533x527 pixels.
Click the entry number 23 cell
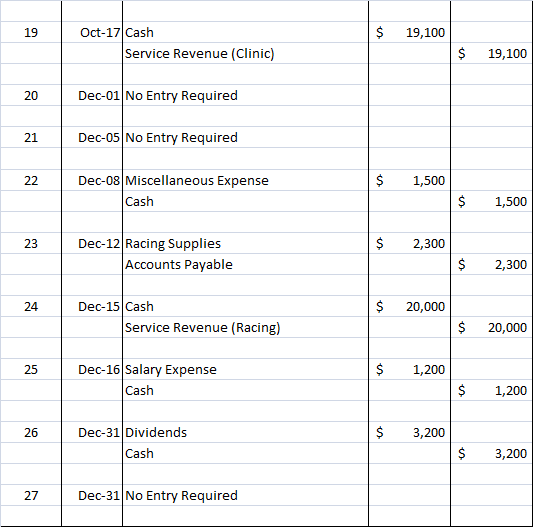tap(31, 243)
